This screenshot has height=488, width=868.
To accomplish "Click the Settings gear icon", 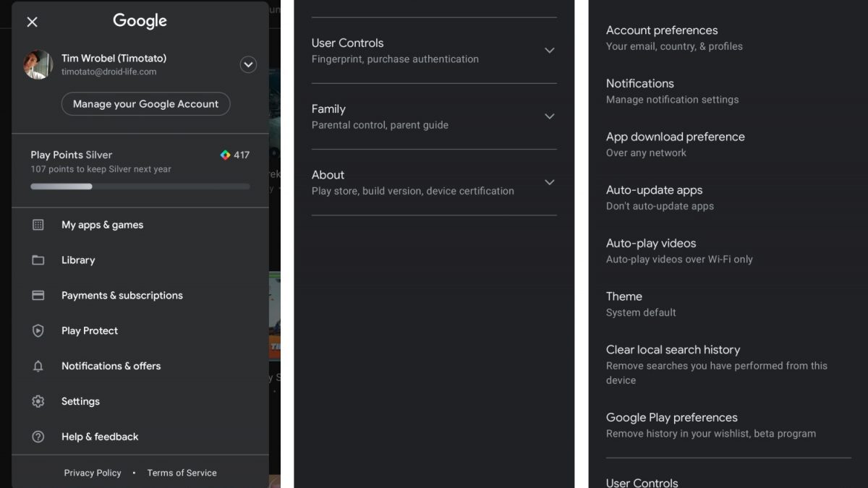I will [38, 401].
